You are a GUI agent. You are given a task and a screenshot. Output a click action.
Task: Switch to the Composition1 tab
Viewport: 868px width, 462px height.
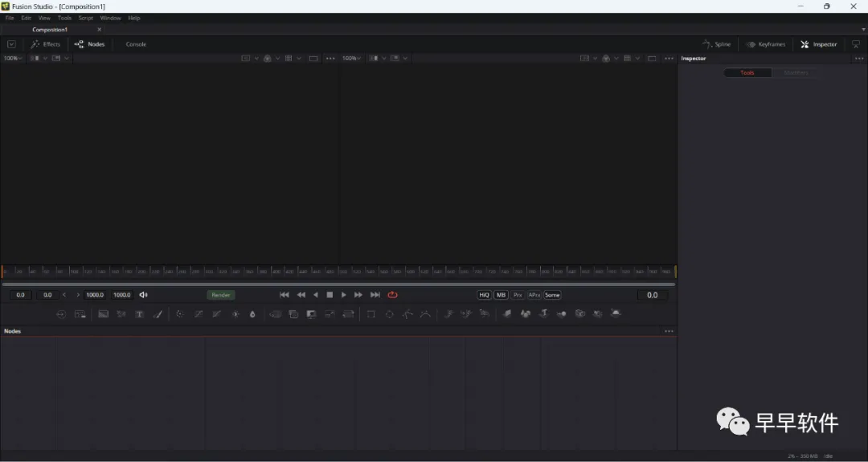point(50,29)
